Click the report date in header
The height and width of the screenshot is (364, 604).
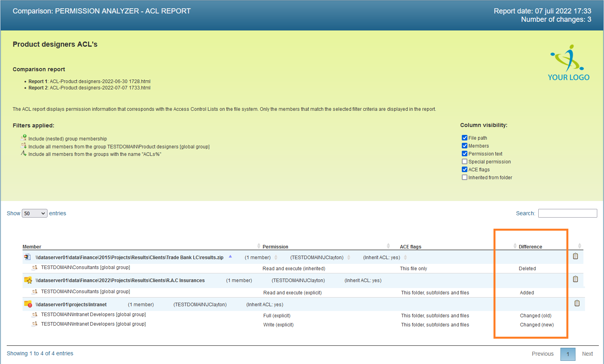543,11
